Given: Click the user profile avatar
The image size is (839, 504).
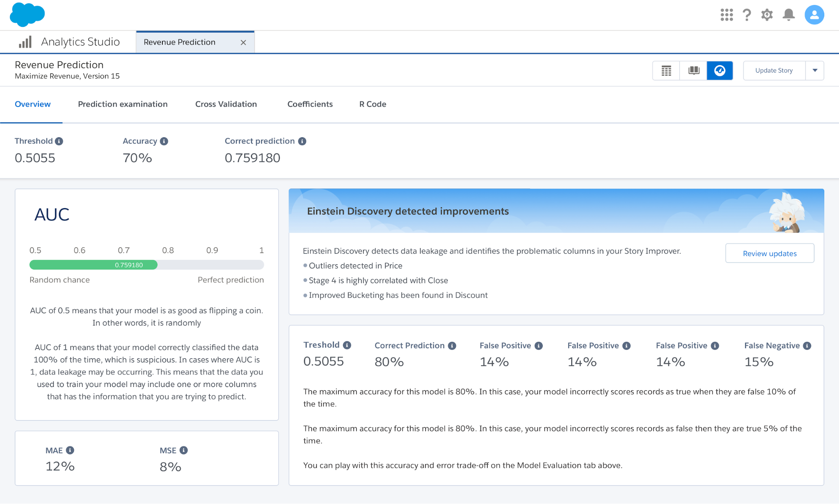Looking at the screenshot, I should click(x=814, y=15).
